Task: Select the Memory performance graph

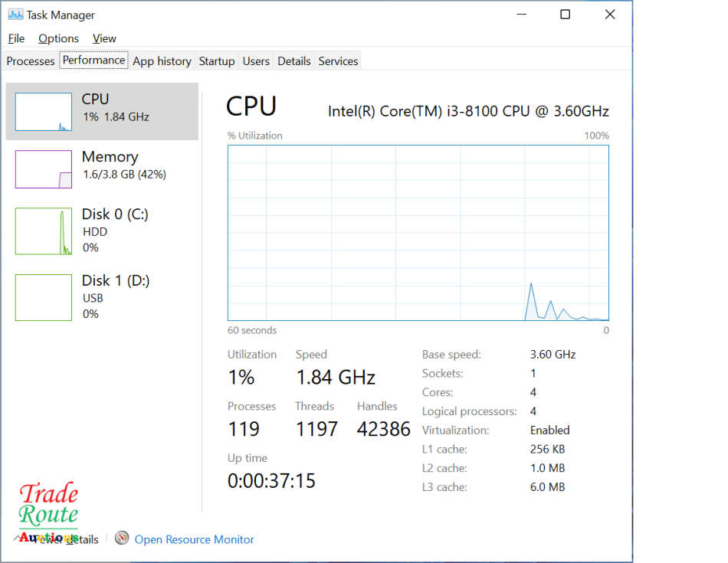Action: click(102, 169)
